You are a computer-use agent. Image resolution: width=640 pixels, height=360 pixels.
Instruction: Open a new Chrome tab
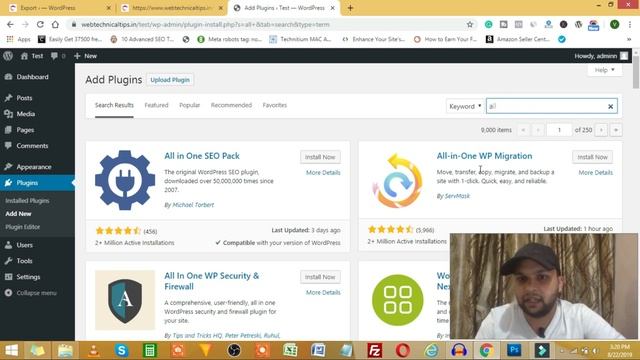(350, 8)
